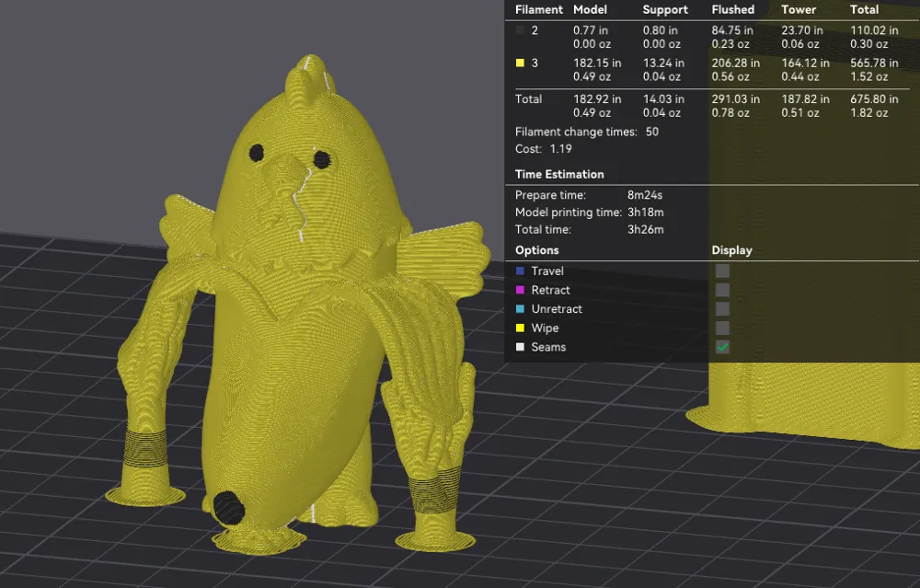This screenshot has height=588, width=920.
Task: Click the Filament change times value 50
Action: [x=652, y=132]
